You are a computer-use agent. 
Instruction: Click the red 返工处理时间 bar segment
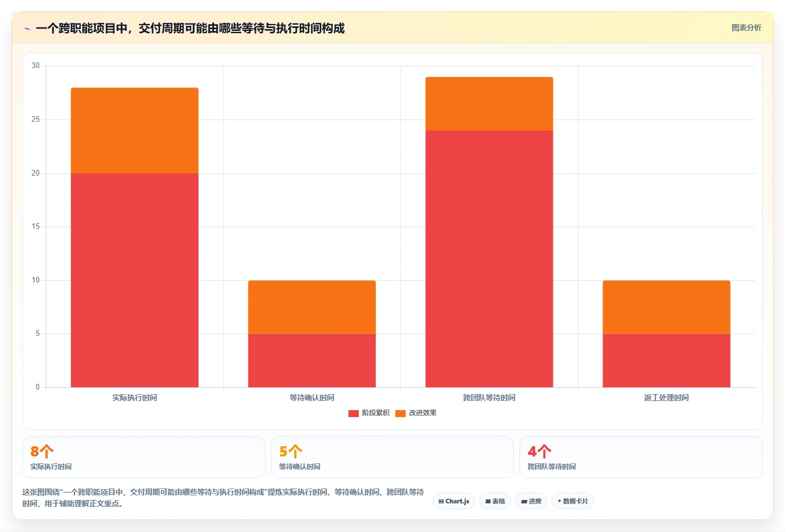click(x=667, y=360)
